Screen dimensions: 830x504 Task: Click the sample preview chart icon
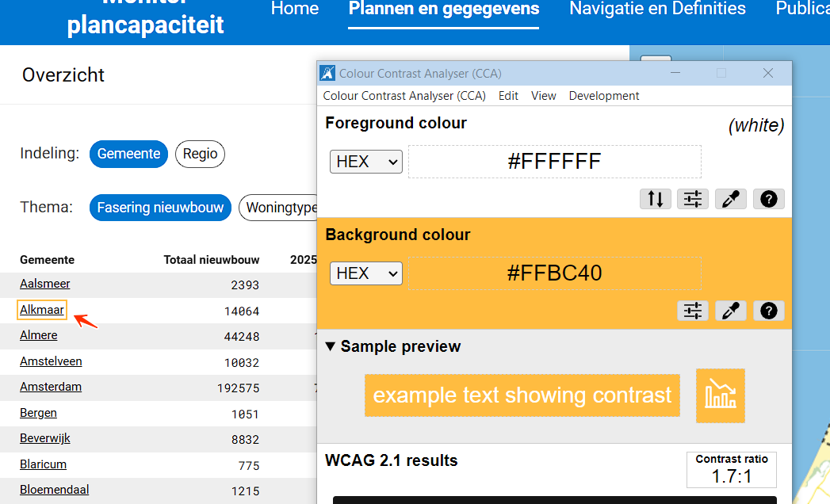[x=720, y=395]
